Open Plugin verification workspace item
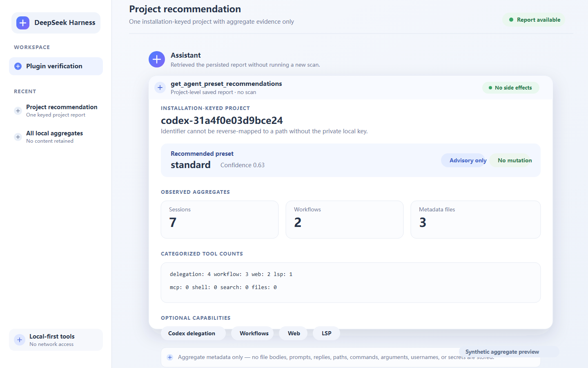Image resolution: width=588 pixels, height=368 pixels. [x=56, y=66]
